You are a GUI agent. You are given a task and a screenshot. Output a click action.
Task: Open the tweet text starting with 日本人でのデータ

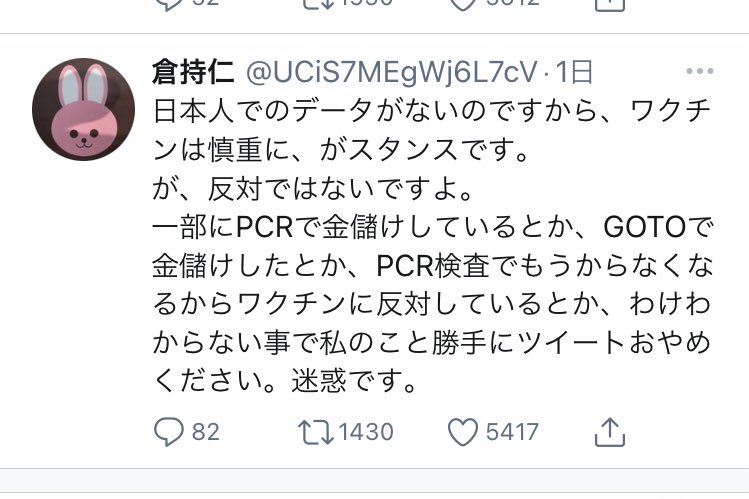pos(432,246)
